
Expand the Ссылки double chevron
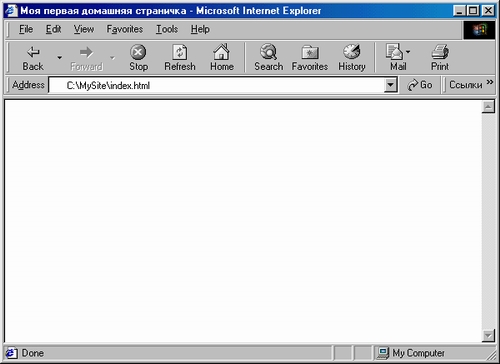pos(490,82)
